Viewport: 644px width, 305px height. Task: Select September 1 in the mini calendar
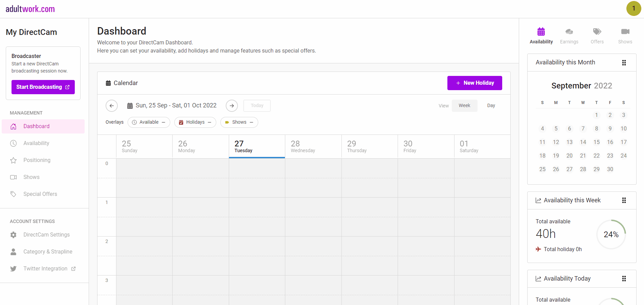[597, 115]
